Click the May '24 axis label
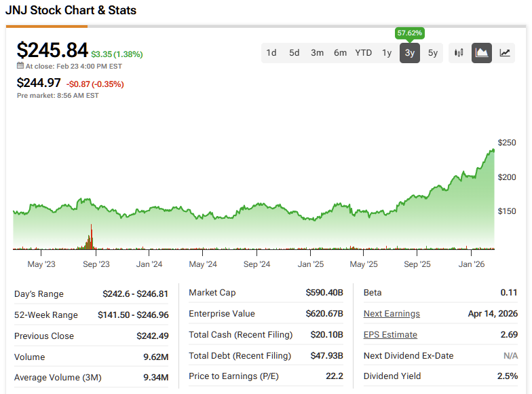The height and width of the screenshot is (394, 532). tap(203, 264)
